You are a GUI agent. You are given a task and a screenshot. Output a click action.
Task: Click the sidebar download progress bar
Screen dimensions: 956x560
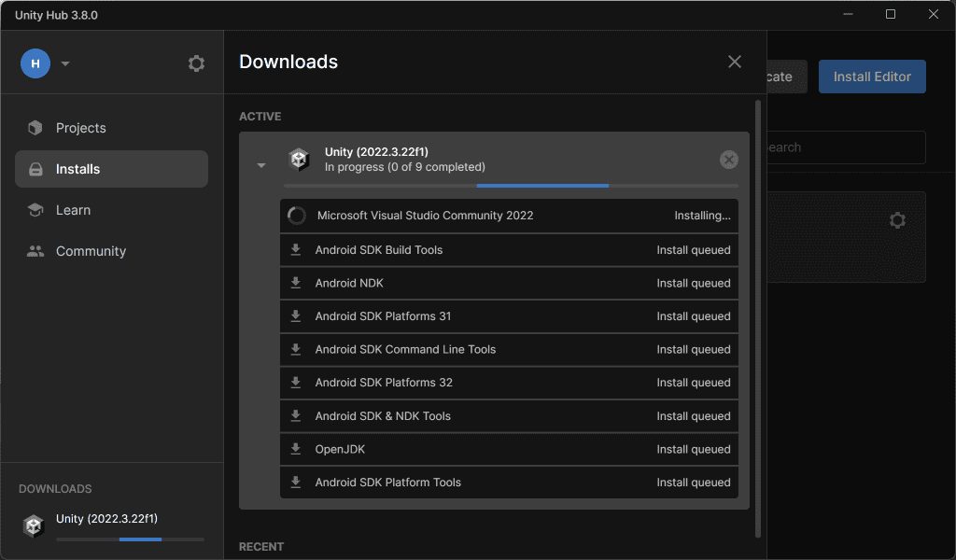pyautogui.click(x=130, y=539)
